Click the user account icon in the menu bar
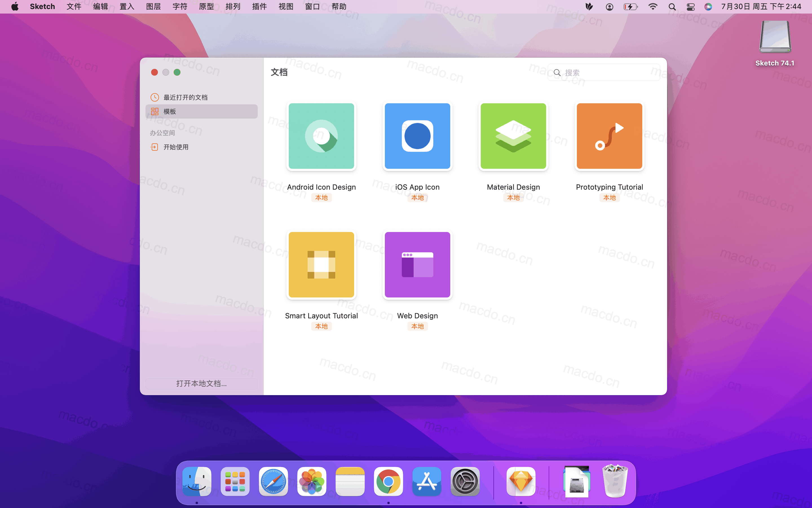 coord(609,7)
